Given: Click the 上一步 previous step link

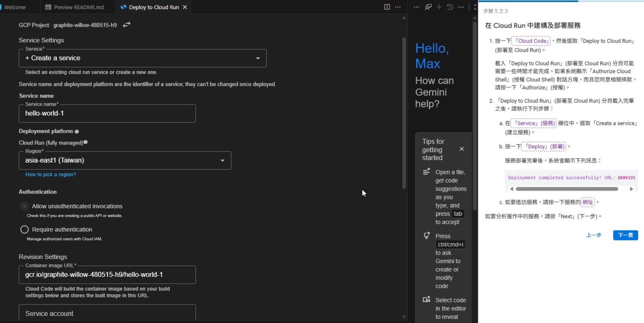Looking at the screenshot, I should [x=594, y=235].
